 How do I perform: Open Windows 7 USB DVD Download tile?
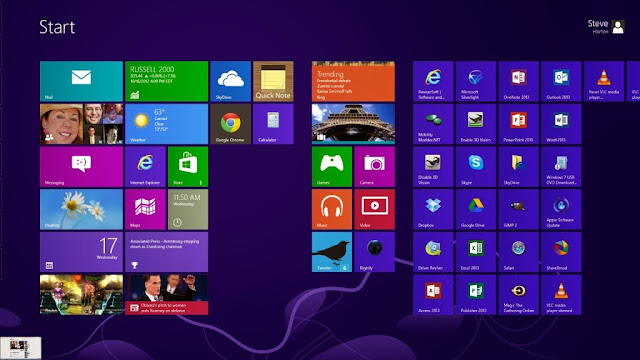561,167
